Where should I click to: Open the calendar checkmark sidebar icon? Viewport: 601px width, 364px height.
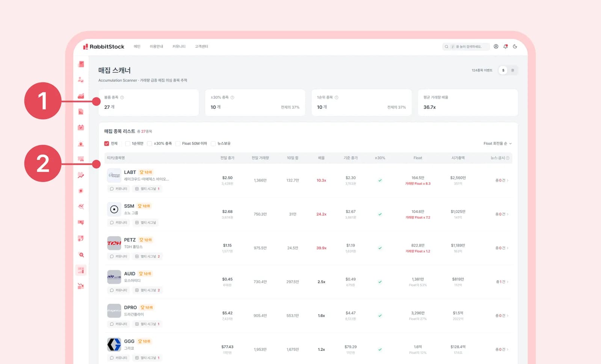point(81,128)
